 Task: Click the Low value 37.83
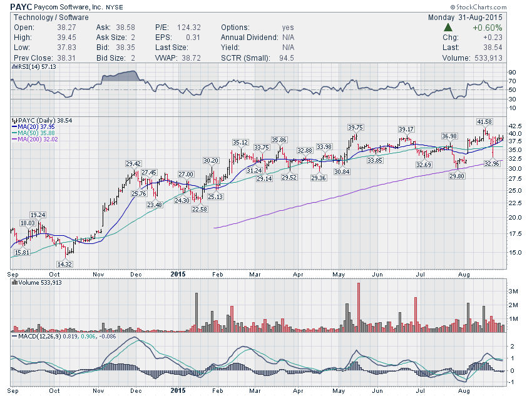click(66, 48)
